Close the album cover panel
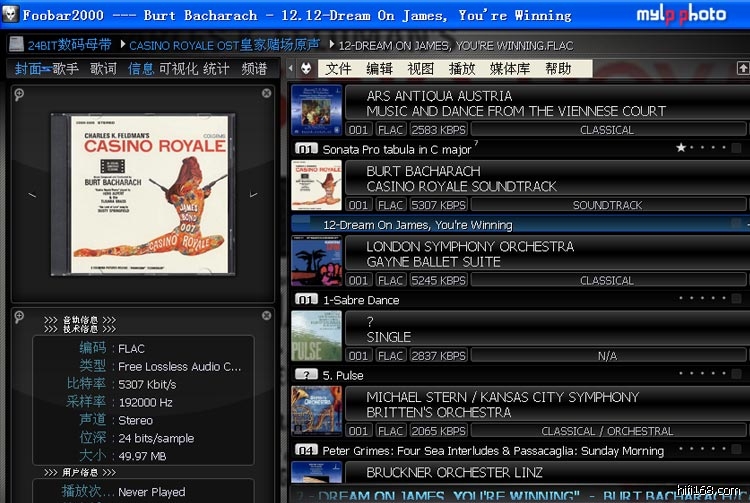This screenshot has height=503, width=750. pyautogui.click(x=267, y=93)
